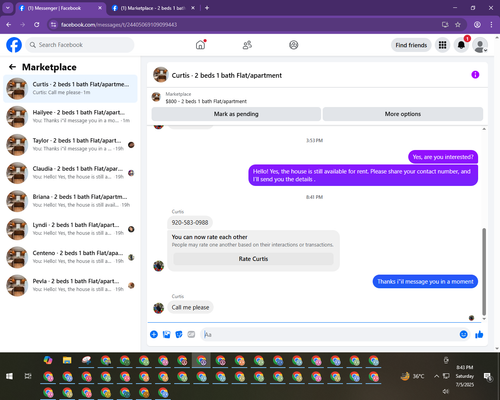500x400 pixels.
Task: Open the Facebook logo home link
Action: click(14, 45)
